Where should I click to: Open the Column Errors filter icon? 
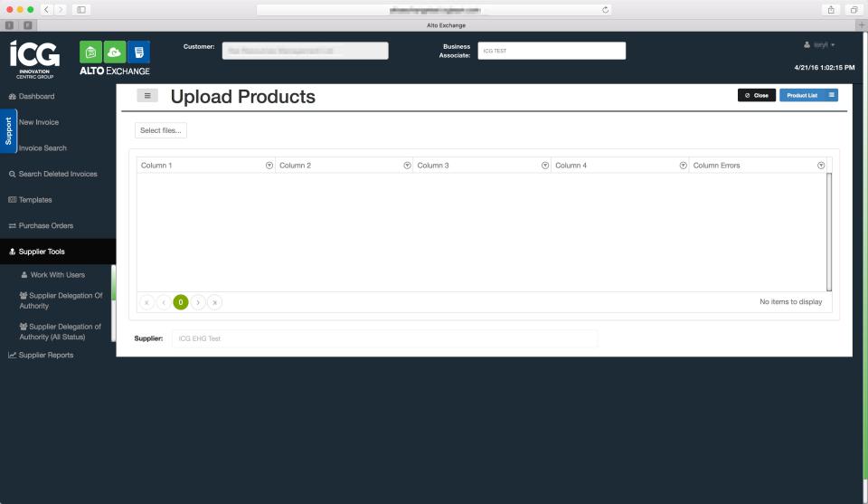[x=821, y=166]
